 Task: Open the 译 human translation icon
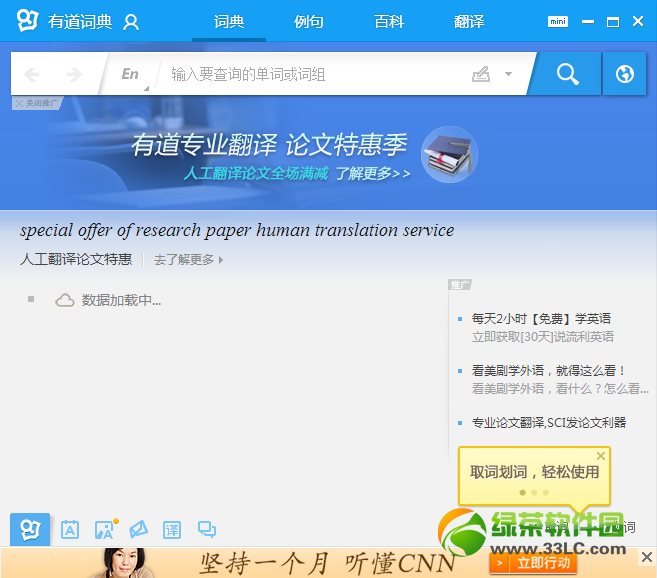coord(172,530)
